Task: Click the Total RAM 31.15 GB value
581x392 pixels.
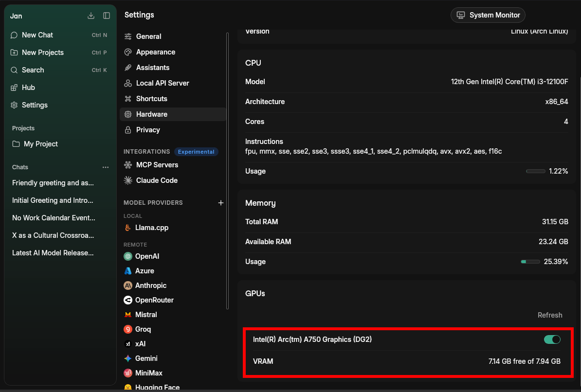Action: [x=555, y=222]
